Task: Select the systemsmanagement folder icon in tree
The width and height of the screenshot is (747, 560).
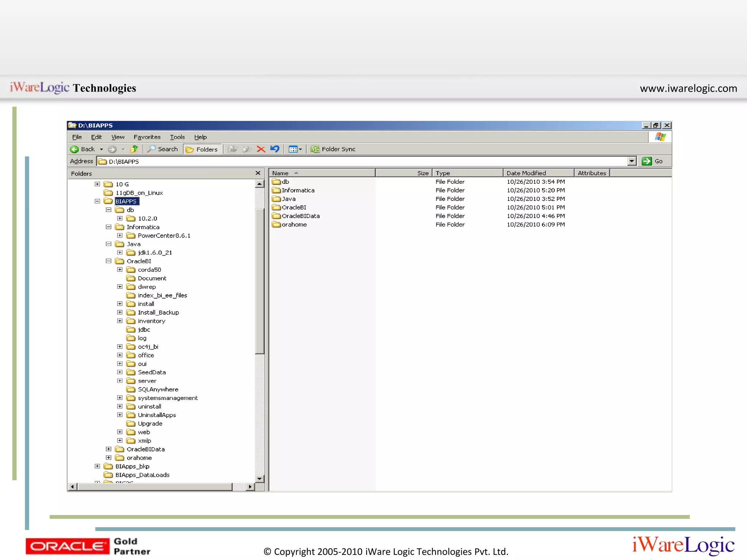Action: (x=131, y=398)
